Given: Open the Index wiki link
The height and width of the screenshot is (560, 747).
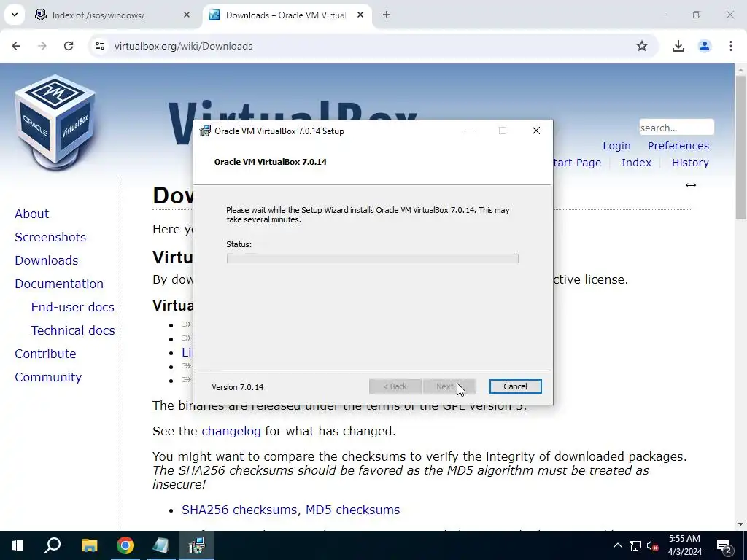Looking at the screenshot, I should 636,163.
